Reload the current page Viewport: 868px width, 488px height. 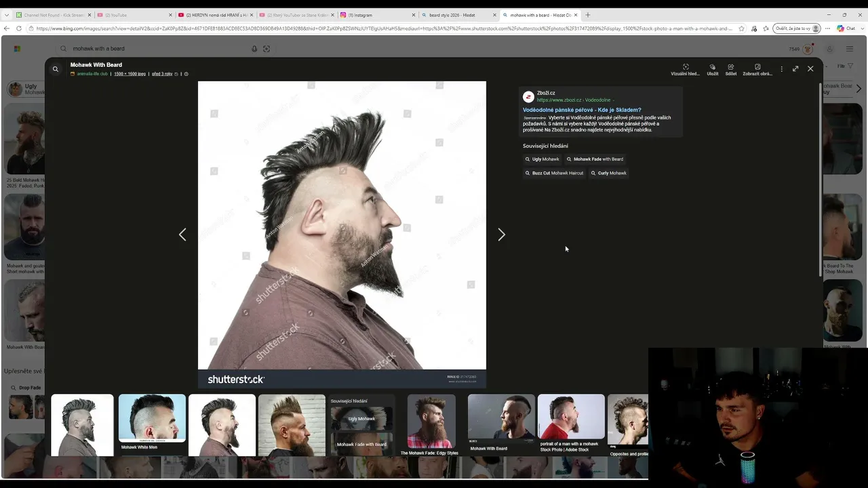click(19, 28)
